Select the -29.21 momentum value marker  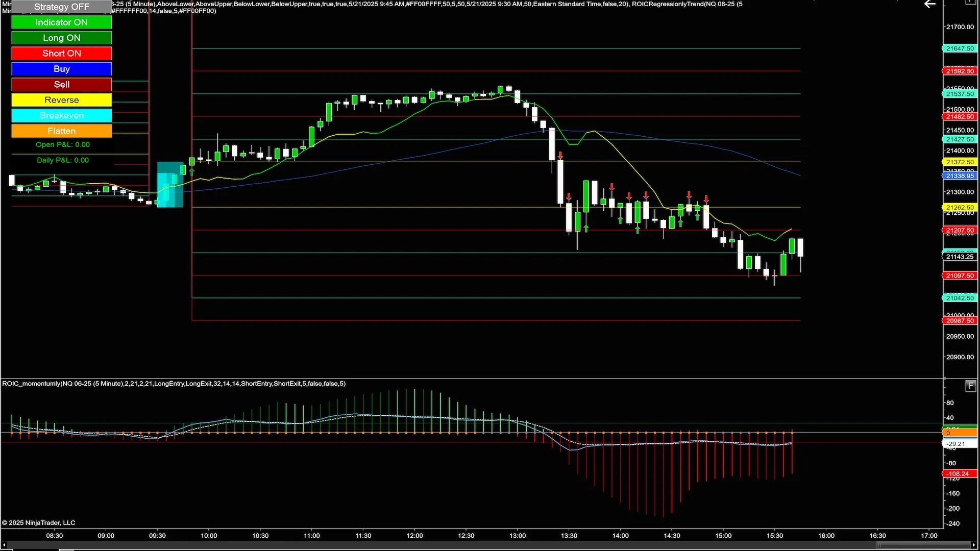[x=960, y=444]
